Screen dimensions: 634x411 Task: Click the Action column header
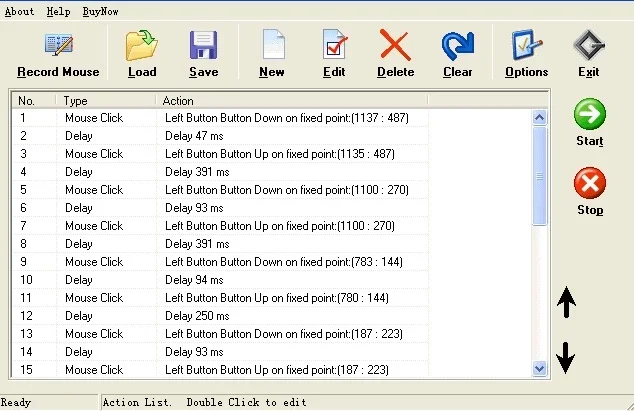[x=292, y=101]
